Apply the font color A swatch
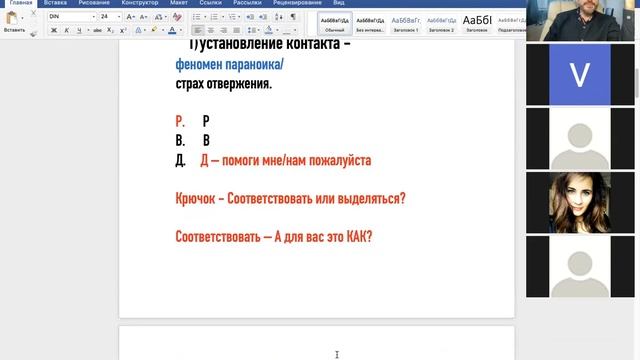The width and height of the screenshot is (640, 360). [172, 30]
